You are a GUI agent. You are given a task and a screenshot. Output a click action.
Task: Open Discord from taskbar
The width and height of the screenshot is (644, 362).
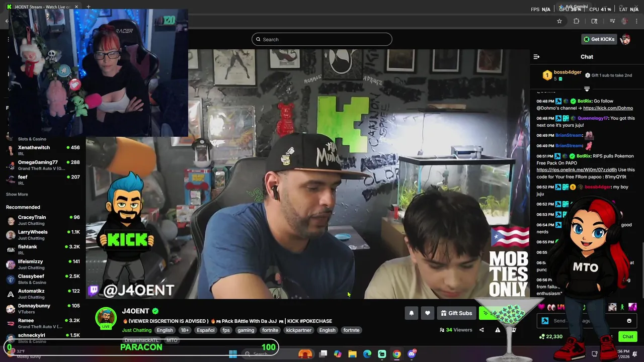412,354
